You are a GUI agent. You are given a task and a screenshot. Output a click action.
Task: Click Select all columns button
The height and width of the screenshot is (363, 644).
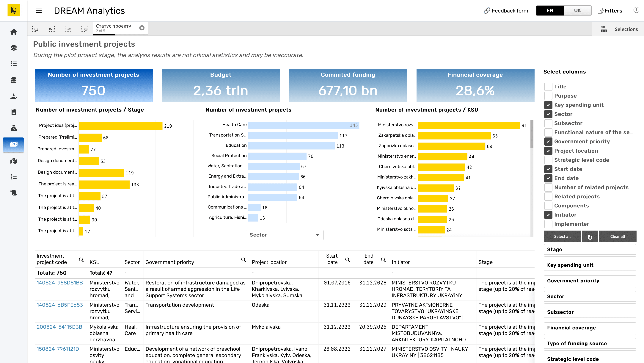click(562, 237)
